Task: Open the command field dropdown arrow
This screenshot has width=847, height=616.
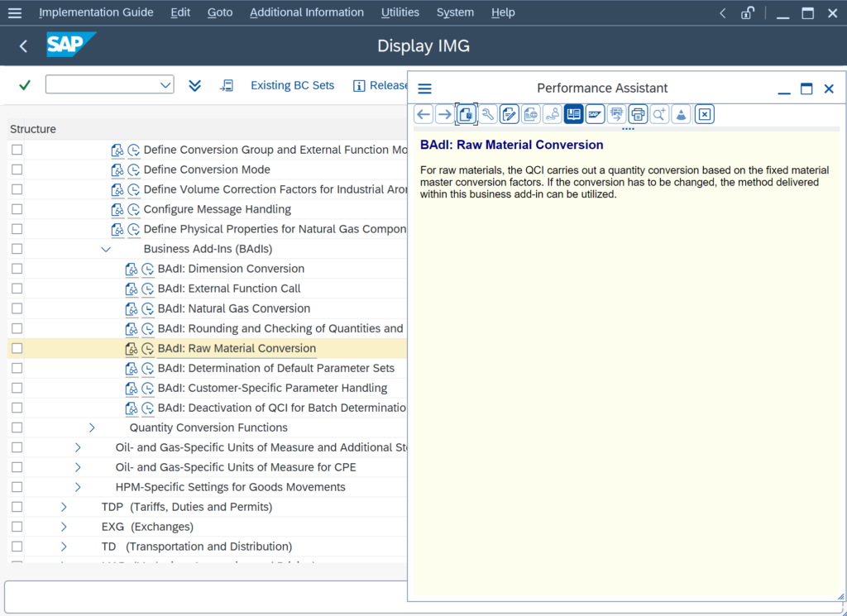Action: point(165,85)
